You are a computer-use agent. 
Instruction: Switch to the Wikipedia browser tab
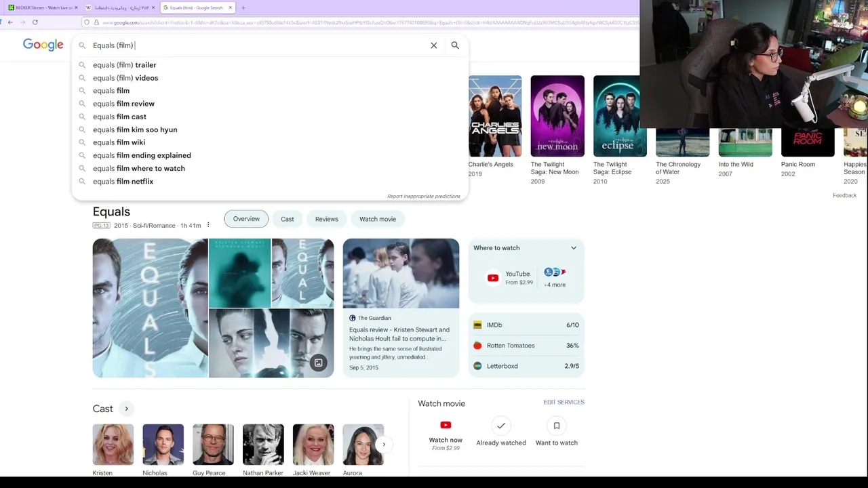point(120,7)
